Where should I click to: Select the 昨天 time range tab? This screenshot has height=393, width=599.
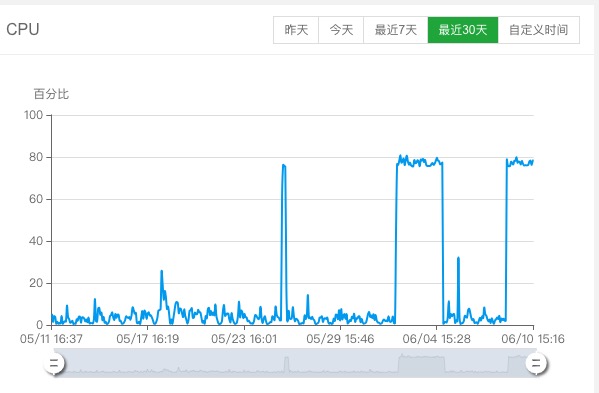296,30
